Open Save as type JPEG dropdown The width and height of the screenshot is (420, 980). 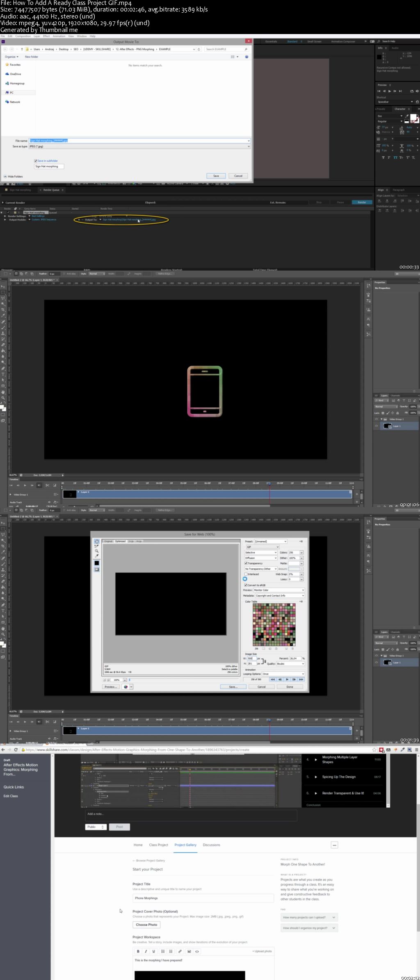[139, 146]
